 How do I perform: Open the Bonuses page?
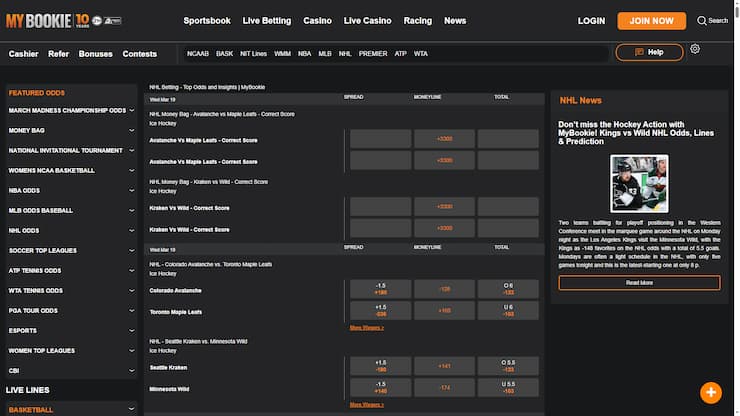(95, 54)
